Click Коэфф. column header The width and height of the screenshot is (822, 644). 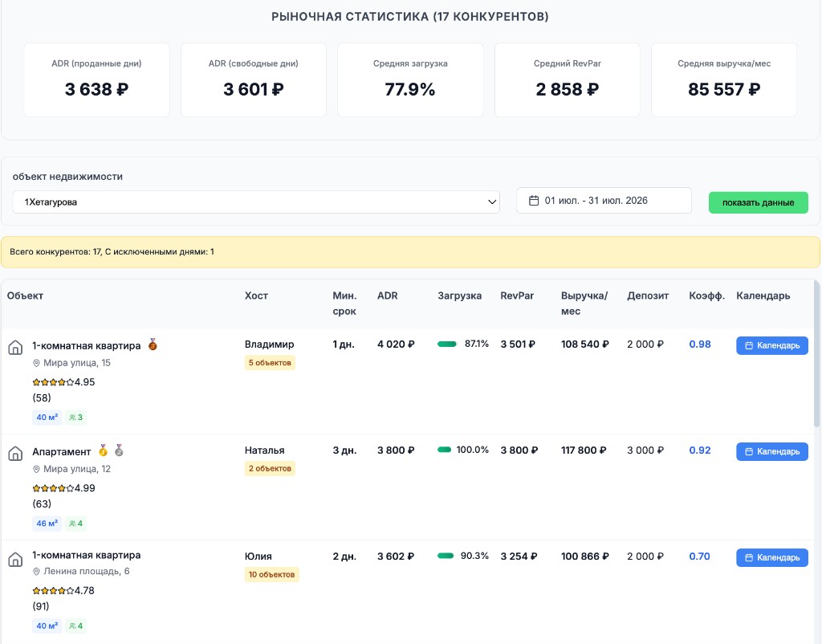pyautogui.click(x=706, y=296)
